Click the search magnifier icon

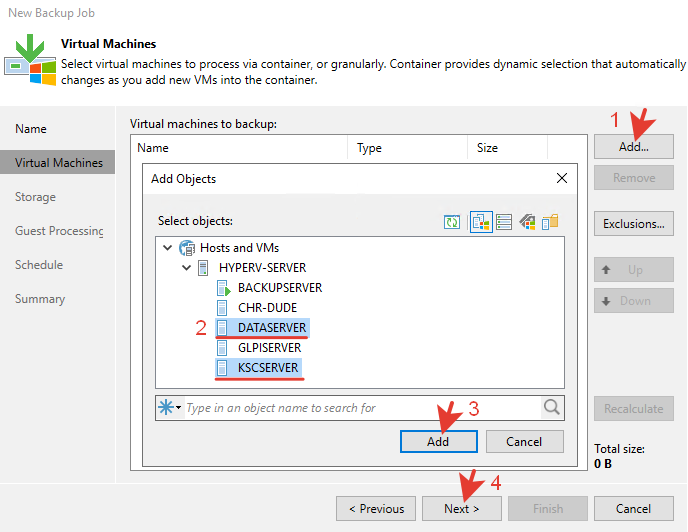(552, 407)
